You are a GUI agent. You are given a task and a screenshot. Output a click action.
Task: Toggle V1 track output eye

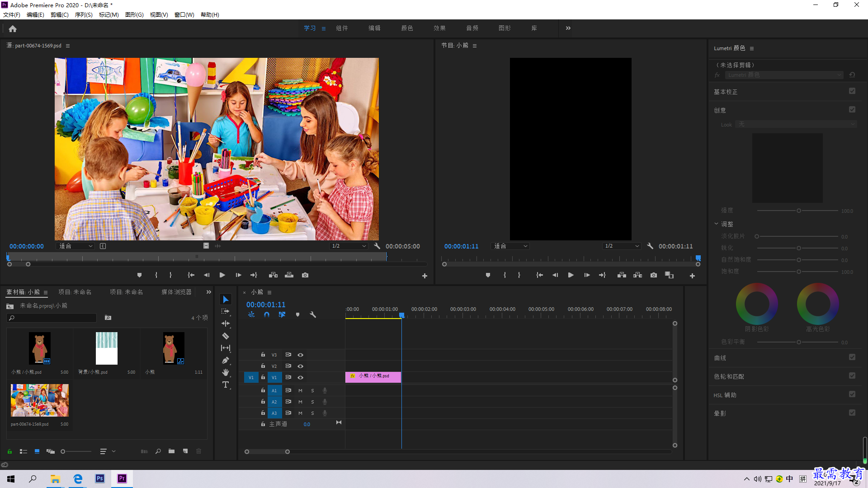tap(300, 377)
